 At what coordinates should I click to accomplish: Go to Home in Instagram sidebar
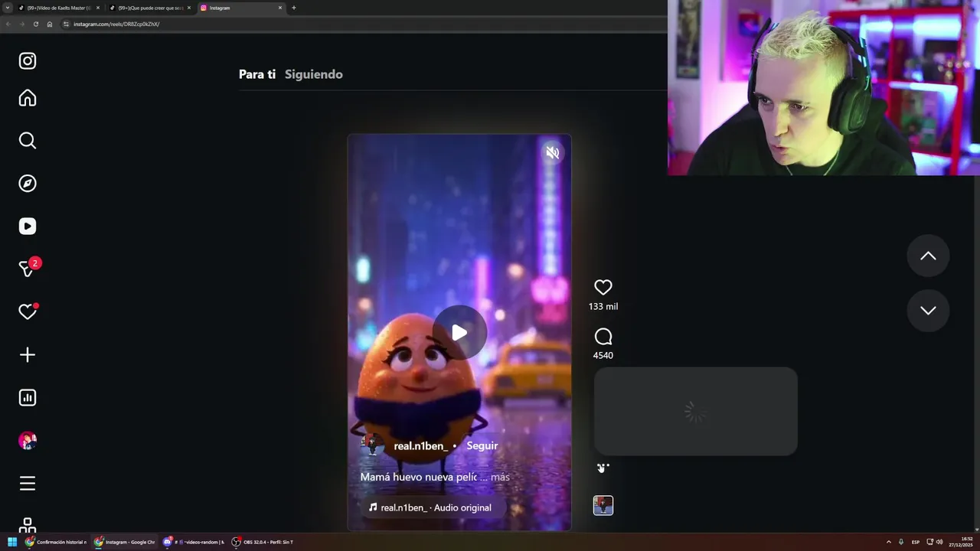pyautogui.click(x=28, y=98)
